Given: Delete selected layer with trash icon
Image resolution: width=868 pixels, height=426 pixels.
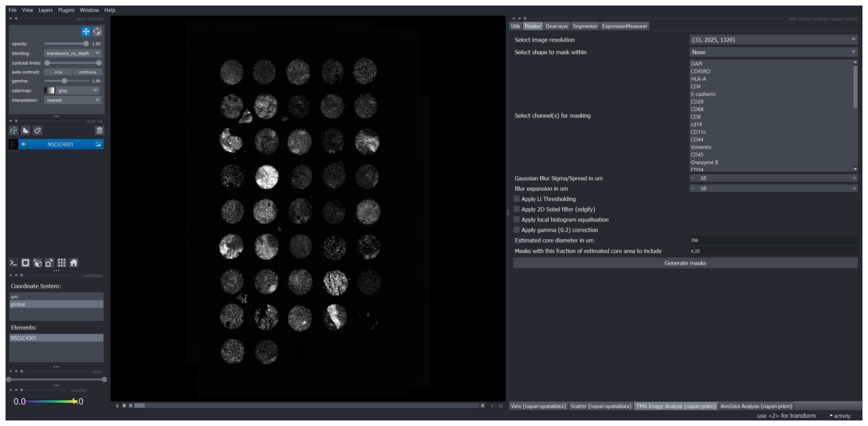Looking at the screenshot, I should pos(100,130).
